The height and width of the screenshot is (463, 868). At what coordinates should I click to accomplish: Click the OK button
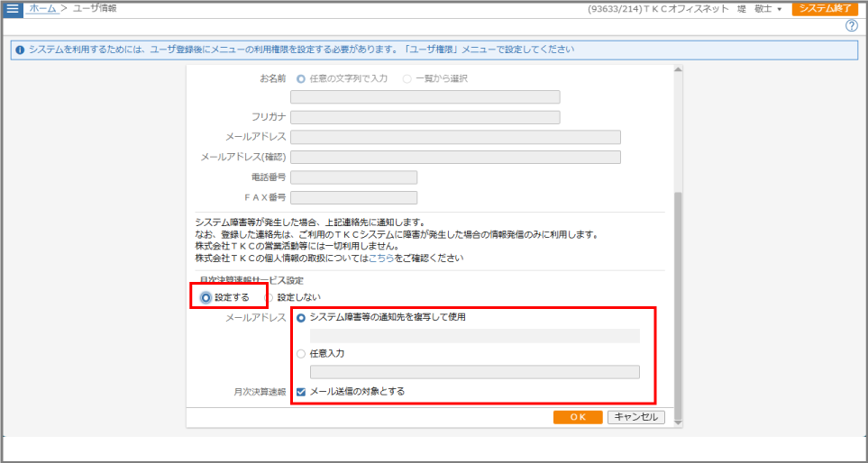pyautogui.click(x=578, y=417)
